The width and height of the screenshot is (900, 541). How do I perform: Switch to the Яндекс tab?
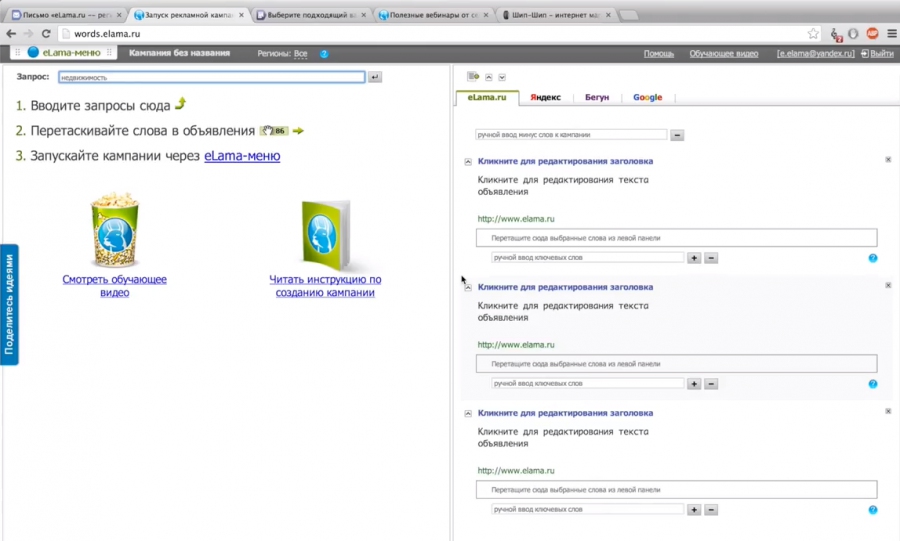545,98
